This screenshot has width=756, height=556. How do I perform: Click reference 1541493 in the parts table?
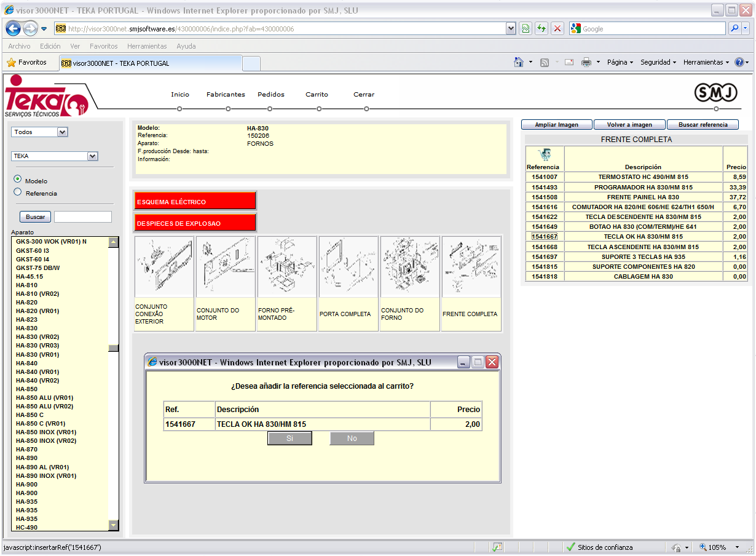pyautogui.click(x=545, y=187)
